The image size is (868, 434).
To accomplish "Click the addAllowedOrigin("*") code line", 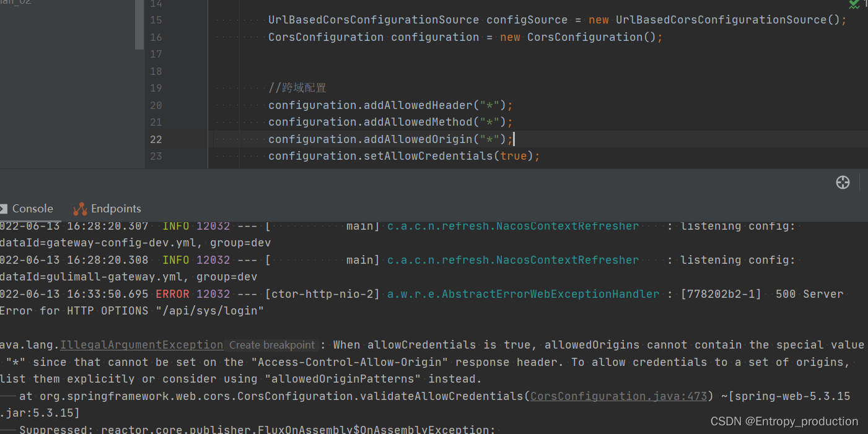I will click(x=390, y=139).
